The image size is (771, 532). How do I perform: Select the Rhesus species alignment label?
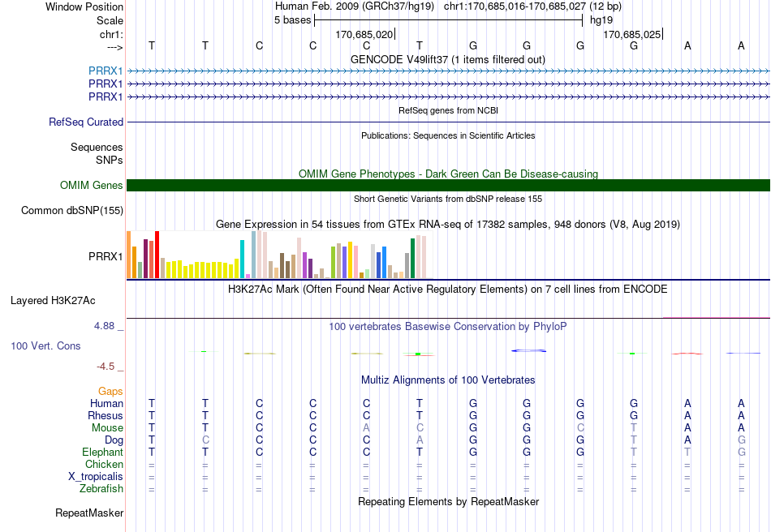coord(106,415)
